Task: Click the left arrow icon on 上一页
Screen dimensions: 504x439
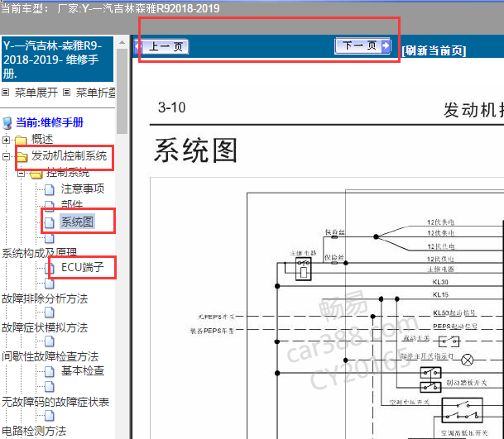Action: coord(137,46)
